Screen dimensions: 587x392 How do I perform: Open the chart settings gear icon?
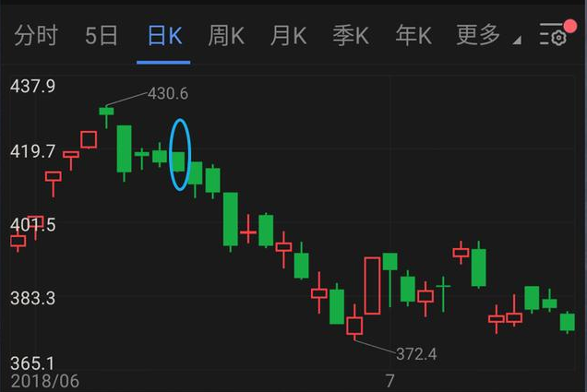553,35
